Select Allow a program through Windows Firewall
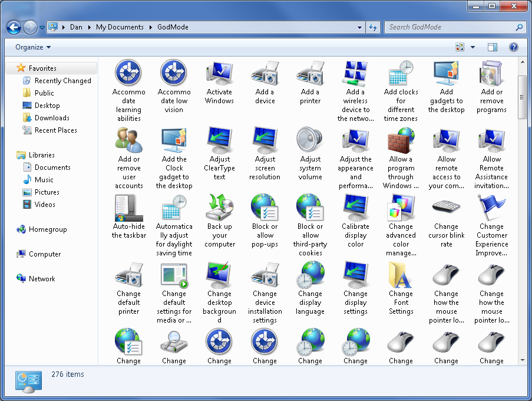This screenshot has width=532, height=401. pyautogui.click(x=401, y=141)
